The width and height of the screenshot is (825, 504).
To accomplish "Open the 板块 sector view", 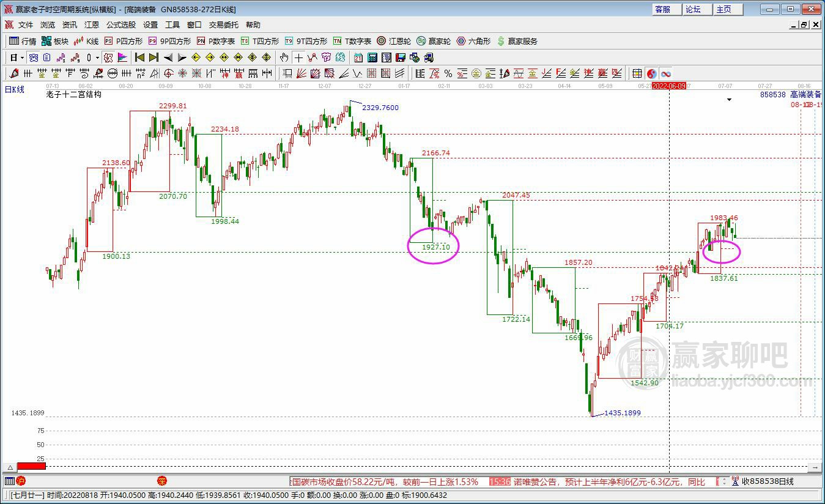I will coord(55,41).
